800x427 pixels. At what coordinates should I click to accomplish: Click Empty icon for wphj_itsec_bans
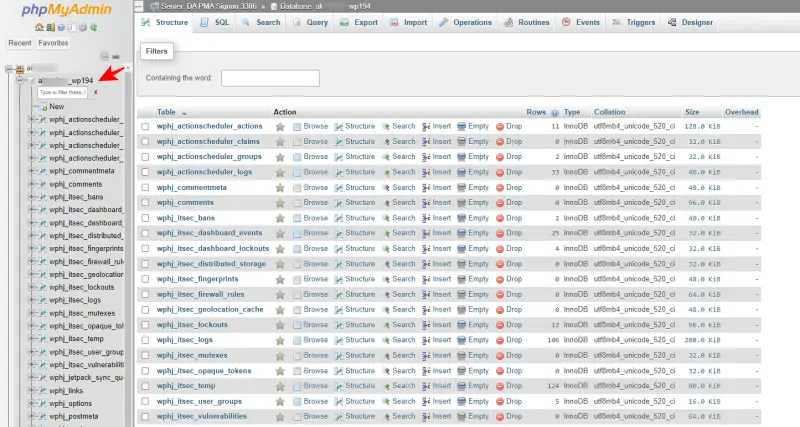[x=462, y=218]
